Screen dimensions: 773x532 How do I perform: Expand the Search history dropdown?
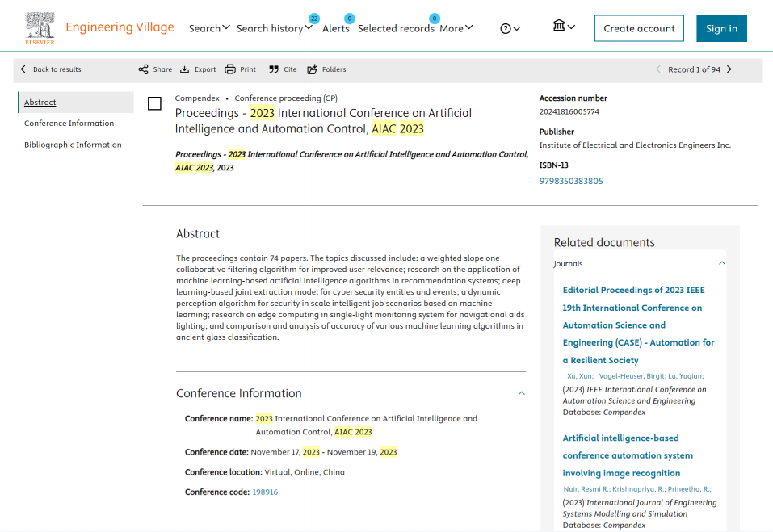click(274, 28)
